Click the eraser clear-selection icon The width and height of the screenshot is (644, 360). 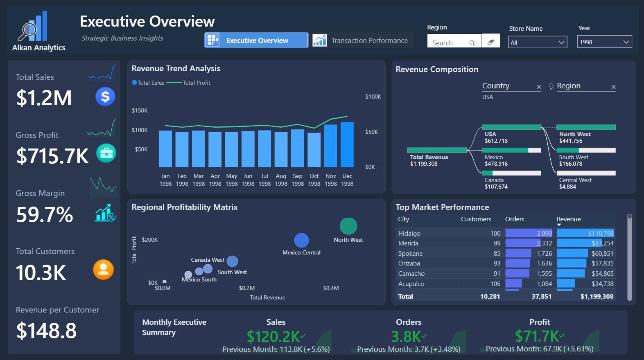click(x=491, y=41)
